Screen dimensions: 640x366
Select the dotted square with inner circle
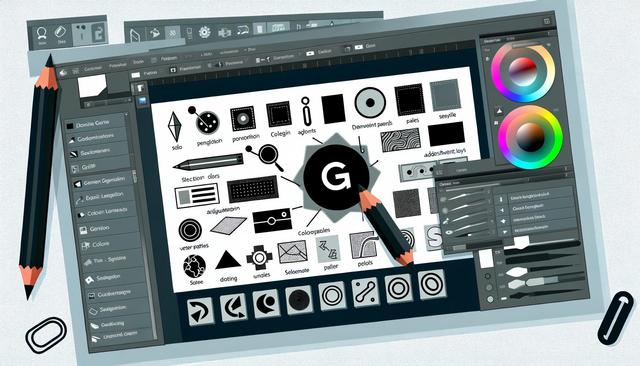pos(243,118)
